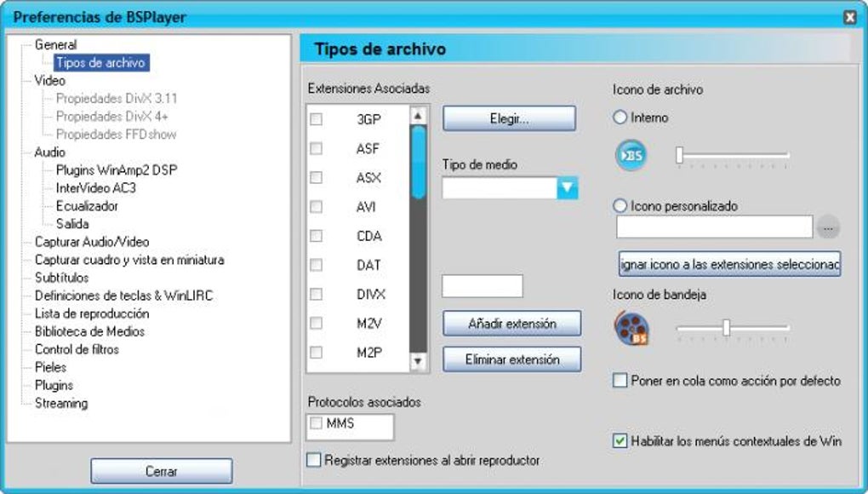Close the BSPlayer preferences window

pos(850,17)
